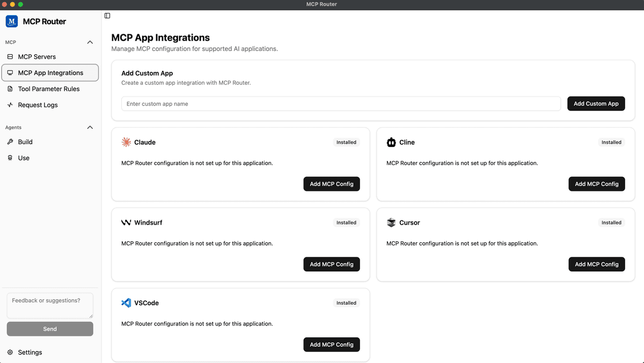The width and height of the screenshot is (644, 363).
Task: Open Request Logs in sidebar
Action: tap(38, 105)
